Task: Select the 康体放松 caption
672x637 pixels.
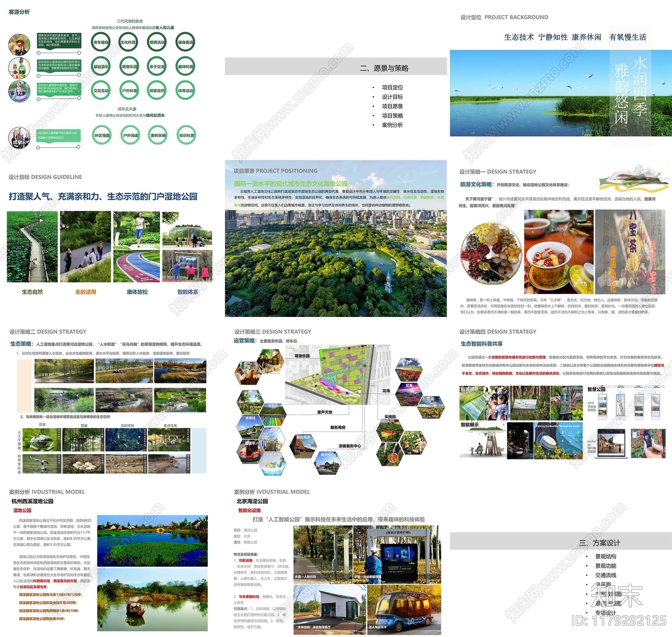Action: point(137,292)
